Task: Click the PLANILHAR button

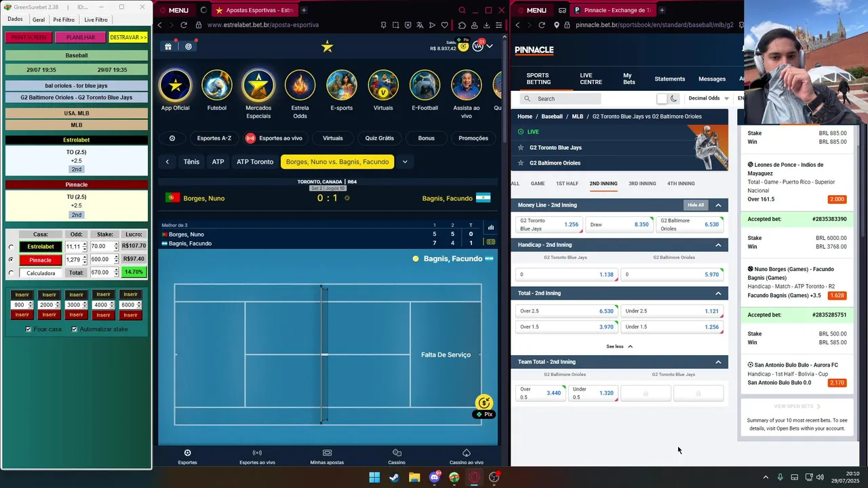Action: (81, 37)
